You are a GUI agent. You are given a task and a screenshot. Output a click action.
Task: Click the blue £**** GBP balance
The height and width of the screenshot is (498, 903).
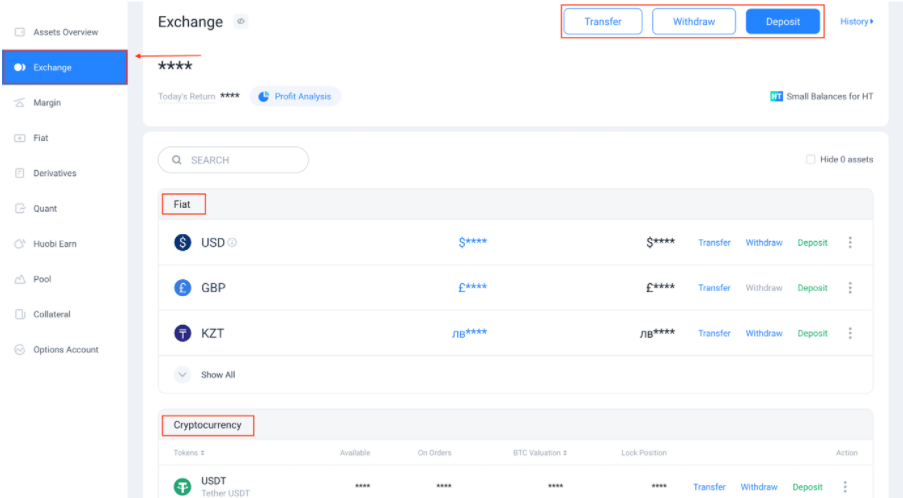(x=473, y=287)
